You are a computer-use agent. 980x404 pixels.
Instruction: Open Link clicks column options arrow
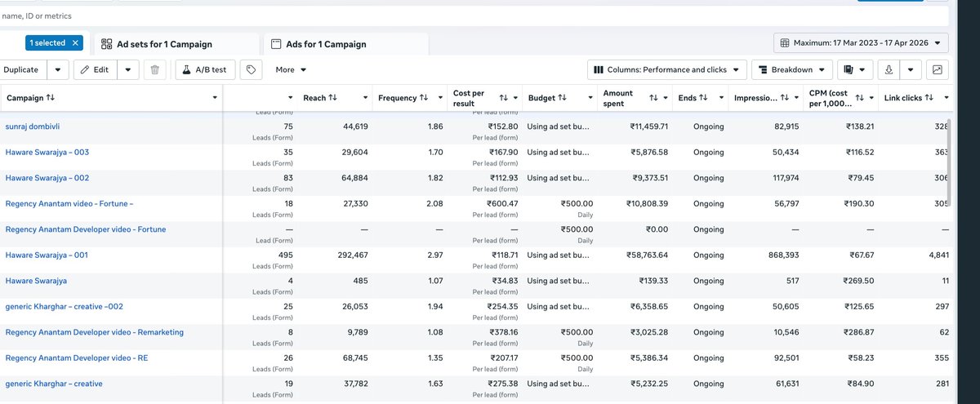tap(947, 98)
